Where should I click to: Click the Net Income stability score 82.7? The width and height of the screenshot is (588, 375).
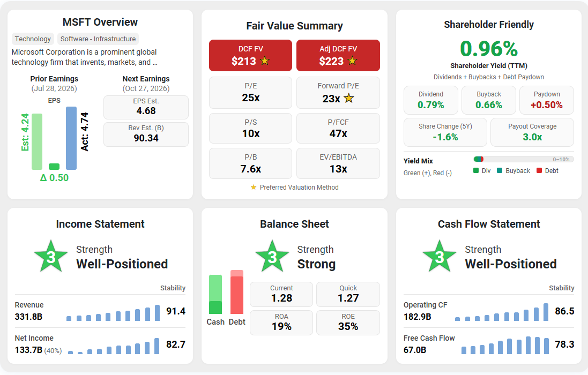(x=176, y=344)
